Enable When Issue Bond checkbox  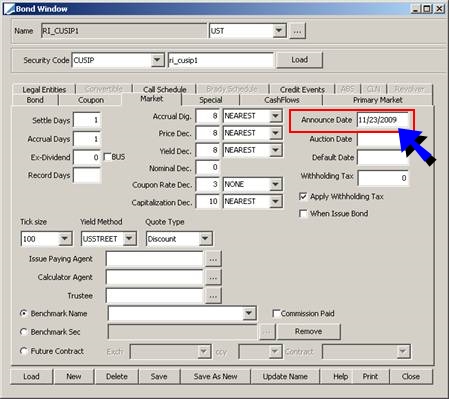tap(303, 213)
